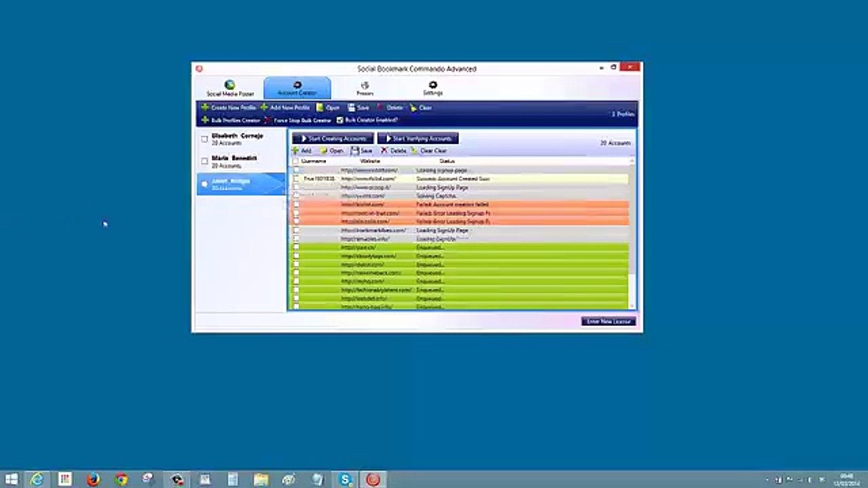Go to the Settings tab
868x488 pixels.
coord(433,89)
